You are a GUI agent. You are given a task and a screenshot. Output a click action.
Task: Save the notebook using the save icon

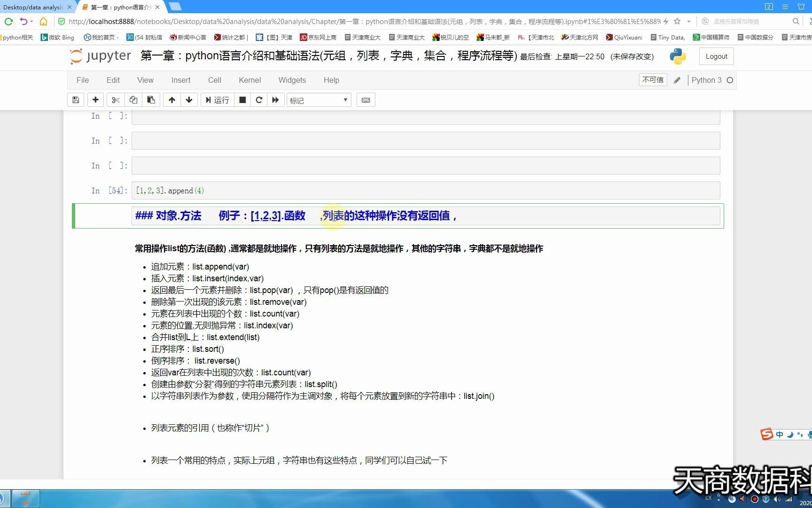[x=76, y=100]
